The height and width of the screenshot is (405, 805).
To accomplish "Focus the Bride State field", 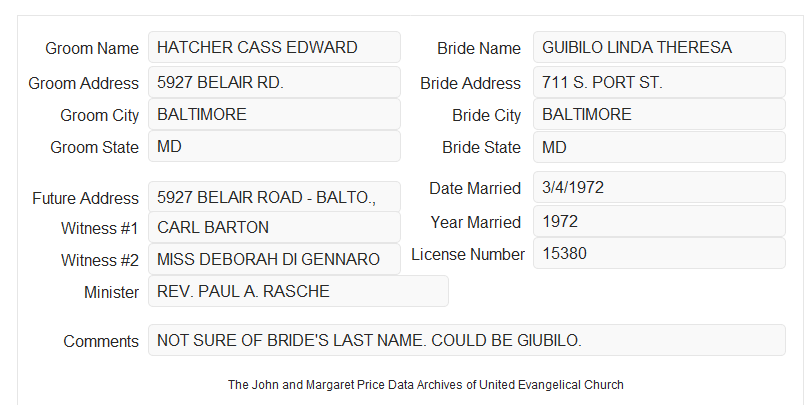I will click(x=659, y=147).
